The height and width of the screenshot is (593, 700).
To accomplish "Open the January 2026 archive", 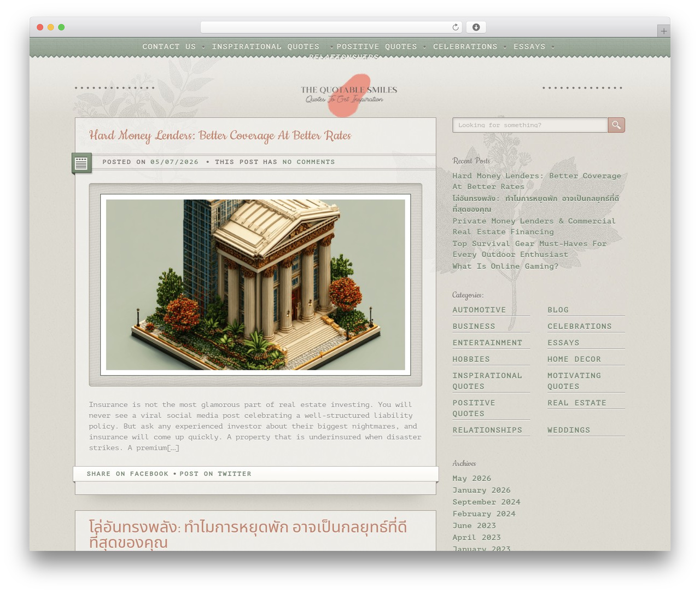I will pyautogui.click(x=481, y=490).
